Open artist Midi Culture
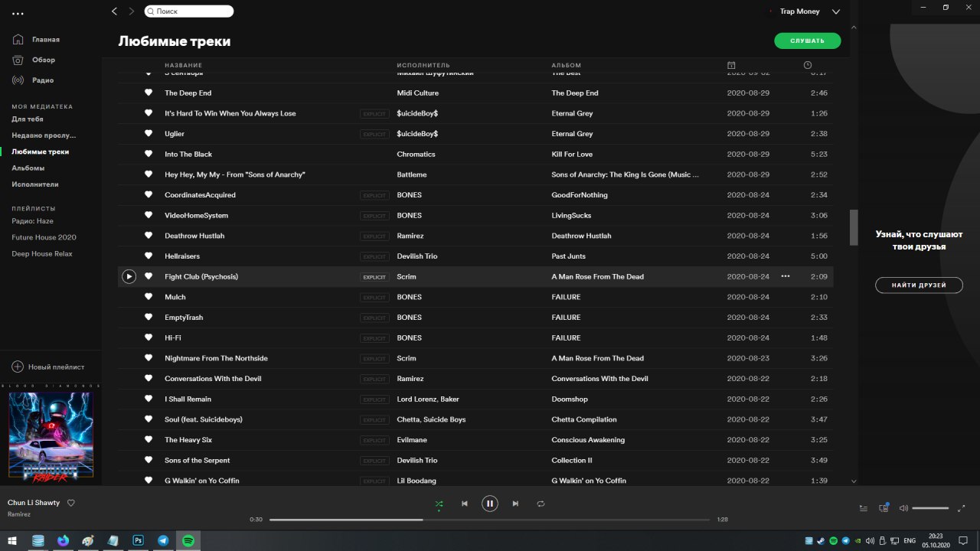This screenshot has width=980, height=551. tap(417, 93)
